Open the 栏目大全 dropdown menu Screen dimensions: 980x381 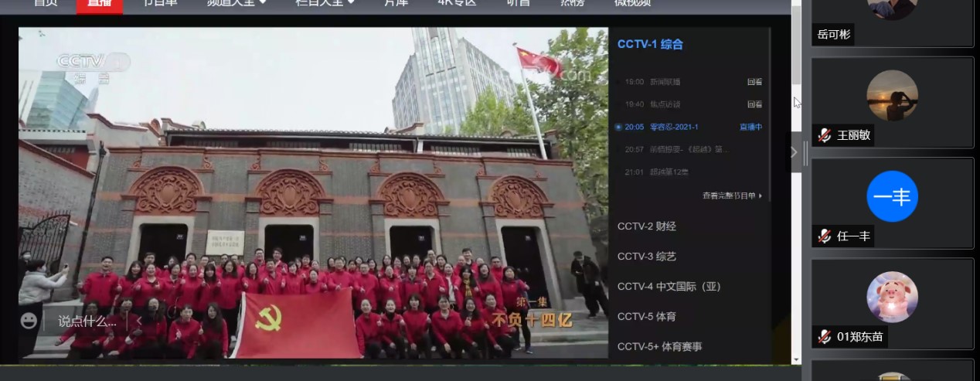tap(325, 2)
